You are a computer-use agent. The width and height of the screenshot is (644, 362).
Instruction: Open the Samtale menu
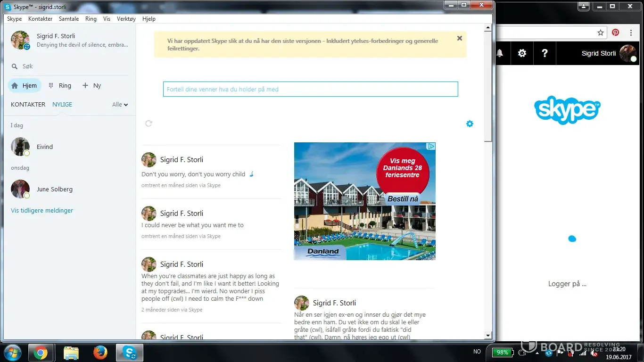click(69, 19)
